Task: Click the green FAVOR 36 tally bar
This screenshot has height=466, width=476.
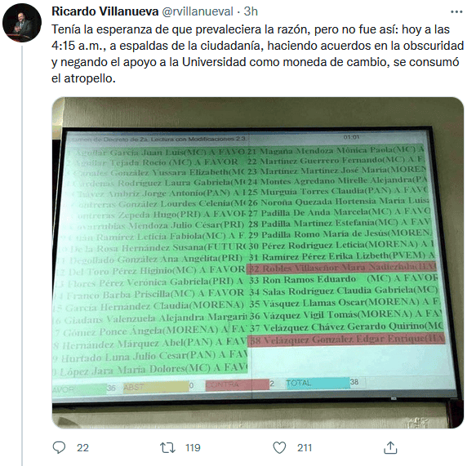Action: tap(84, 388)
